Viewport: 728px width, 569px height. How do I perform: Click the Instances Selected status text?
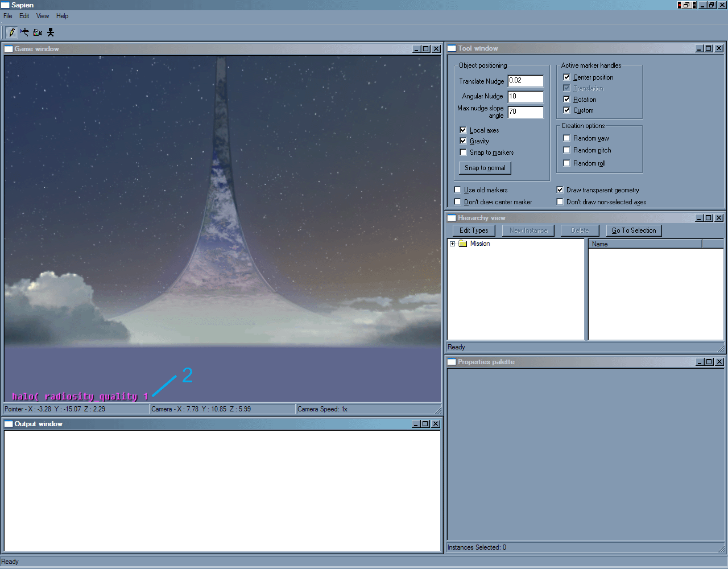coord(477,547)
